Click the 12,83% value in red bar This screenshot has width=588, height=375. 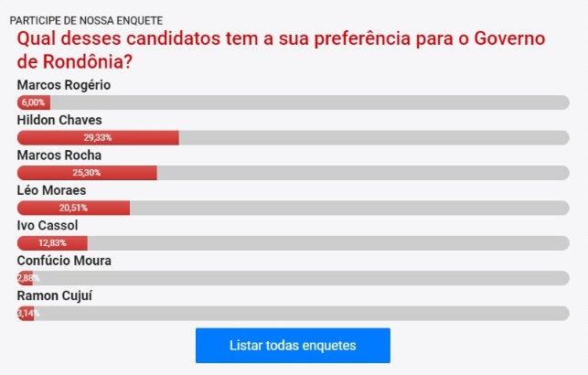point(52,243)
